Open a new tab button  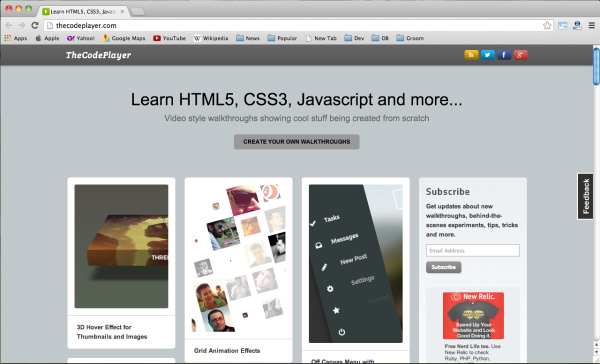[x=137, y=12]
